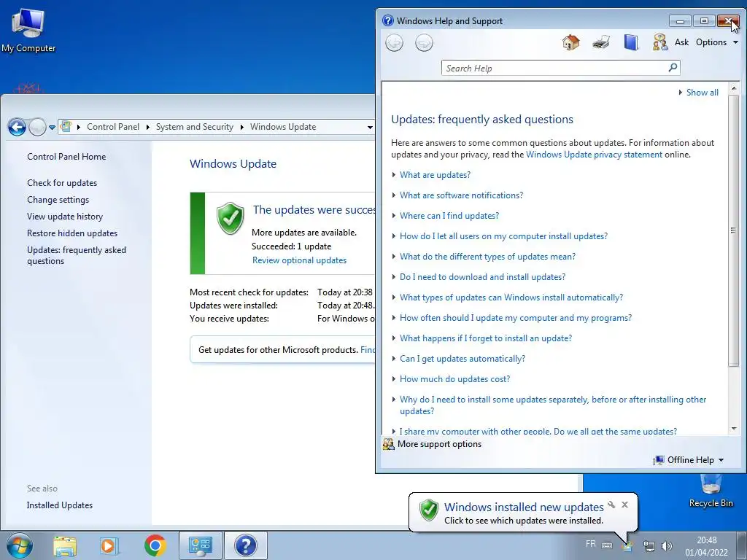Screen dimensions: 747x560
Task: Expand 'Can I get updates automatically?' question
Action: [462, 359]
